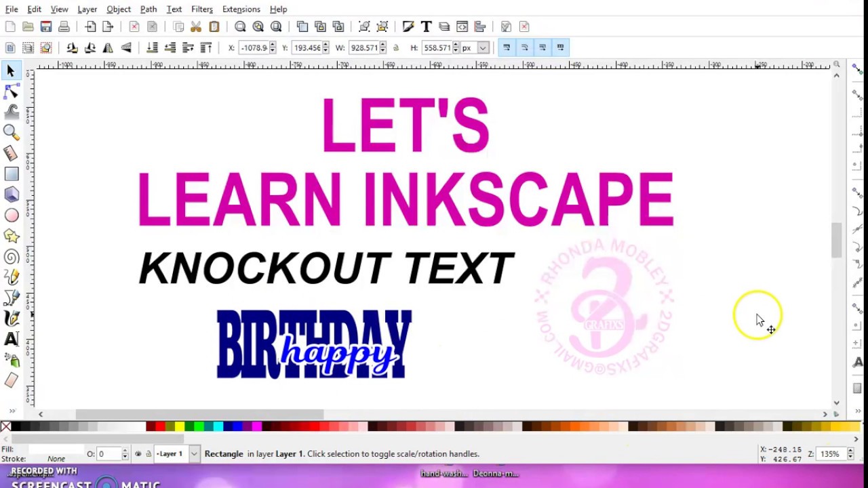Select the Eraser tool
Image resolution: width=868 pixels, height=488 pixels.
(11, 381)
